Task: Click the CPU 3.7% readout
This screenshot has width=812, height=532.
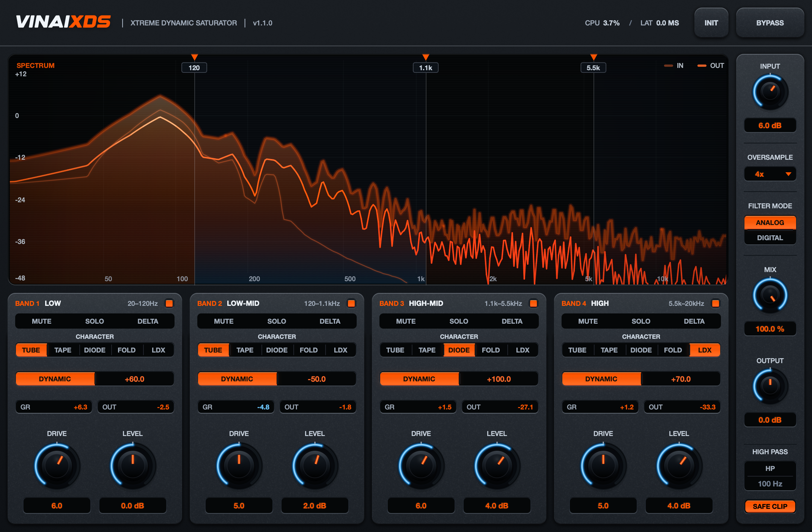Action: coord(602,23)
